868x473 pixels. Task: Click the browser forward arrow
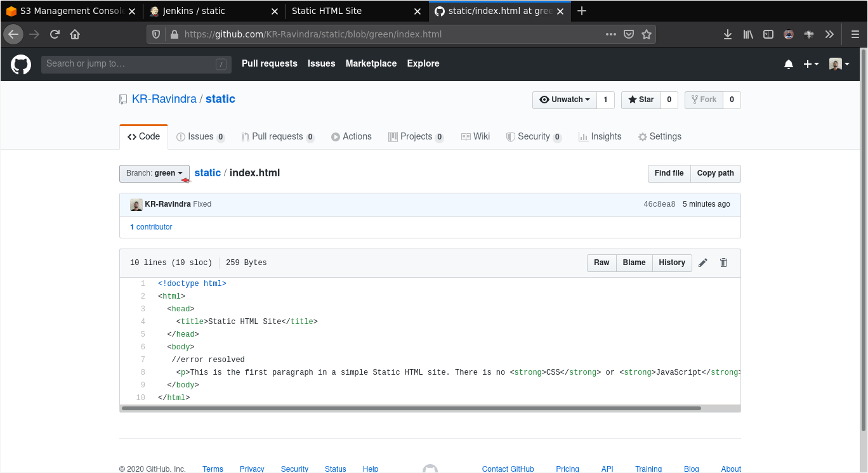coord(34,34)
